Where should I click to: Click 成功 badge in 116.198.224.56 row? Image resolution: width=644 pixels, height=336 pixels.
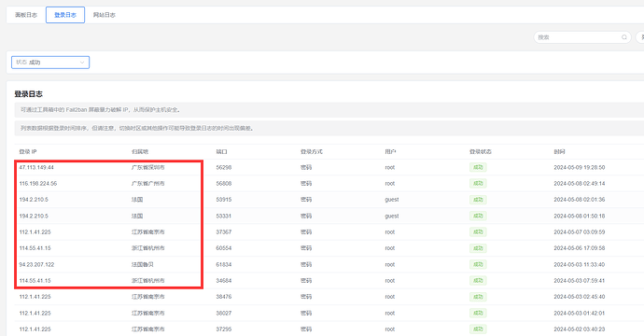click(478, 184)
